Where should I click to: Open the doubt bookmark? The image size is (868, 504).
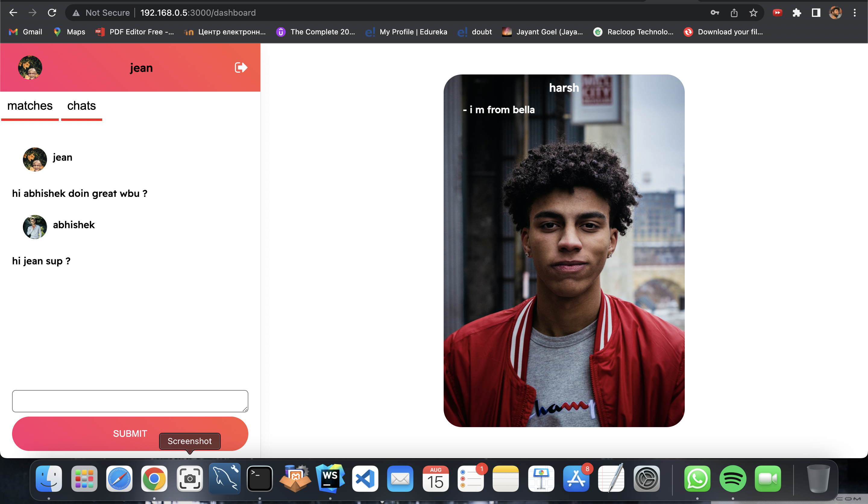475,32
